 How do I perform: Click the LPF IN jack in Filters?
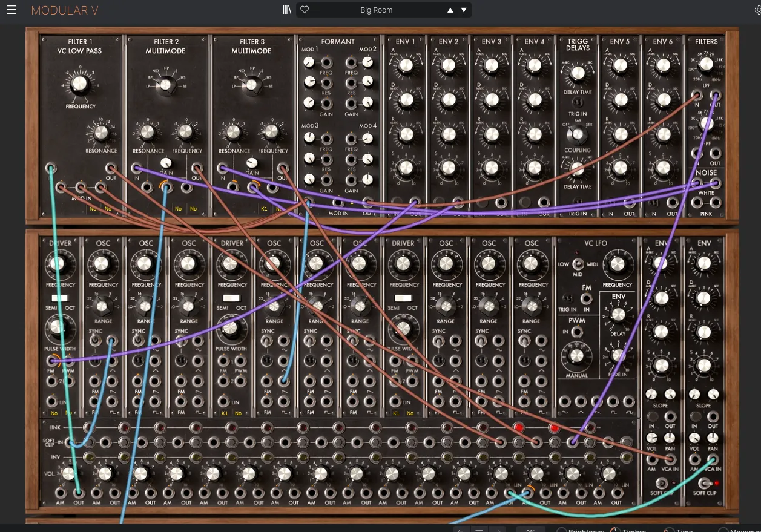click(696, 96)
